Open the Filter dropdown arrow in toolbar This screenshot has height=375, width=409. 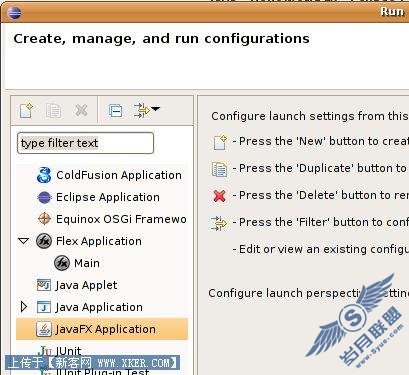click(156, 109)
